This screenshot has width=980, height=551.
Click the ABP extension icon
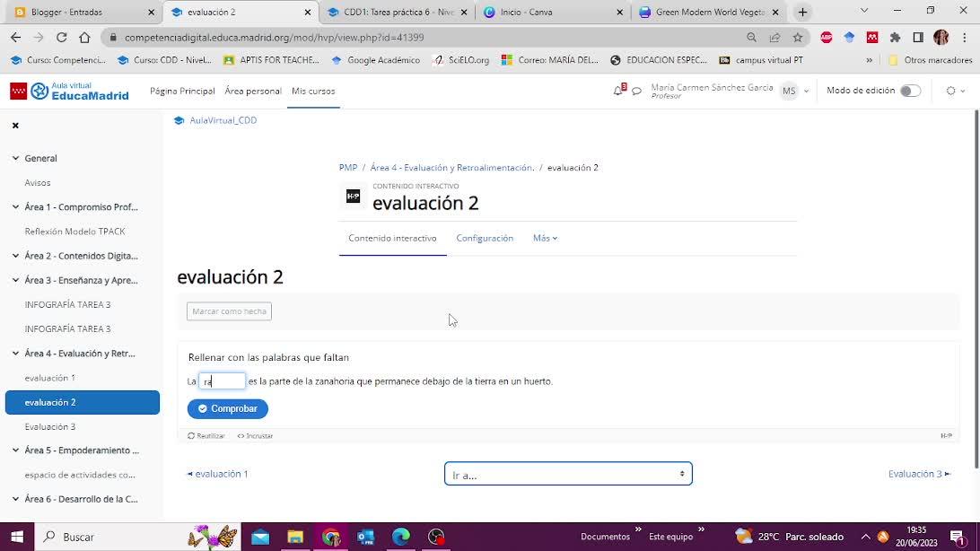[x=827, y=38]
